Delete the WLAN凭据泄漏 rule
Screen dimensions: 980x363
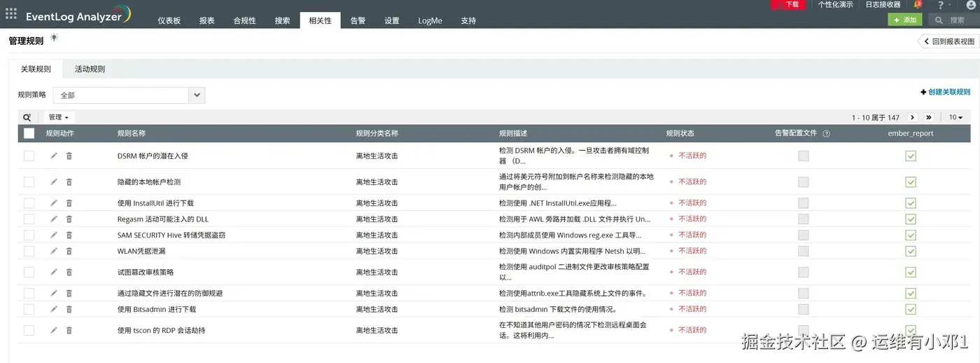coord(69,251)
